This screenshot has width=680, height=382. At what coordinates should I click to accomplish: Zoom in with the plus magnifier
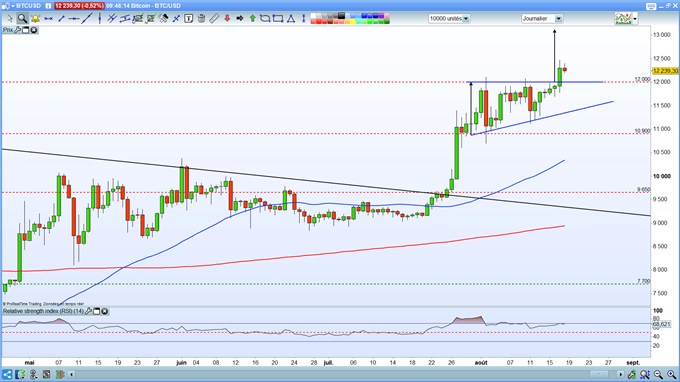click(x=672, y=375)
